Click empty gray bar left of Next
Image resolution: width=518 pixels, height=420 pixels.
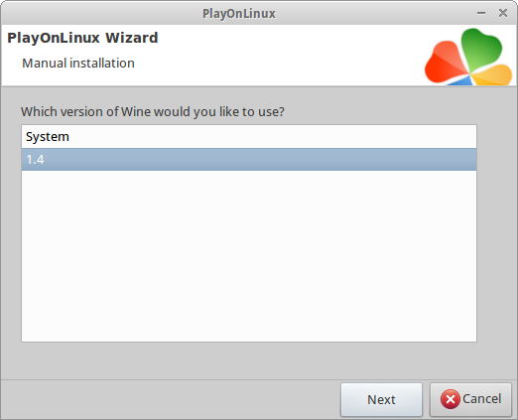pyautogui.click(x=171, y=399)
